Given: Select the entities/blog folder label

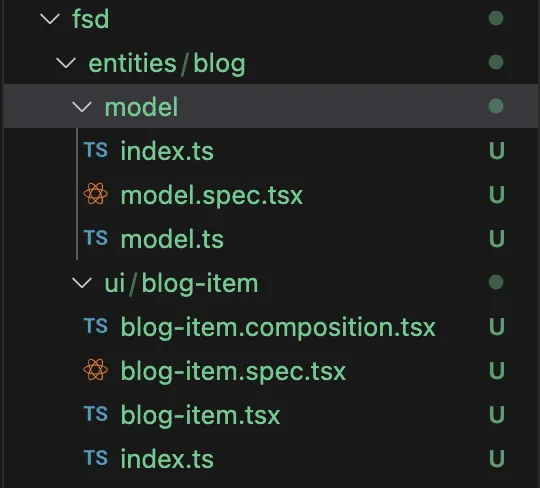Looking at the screenshot, I should coord(167,64).
